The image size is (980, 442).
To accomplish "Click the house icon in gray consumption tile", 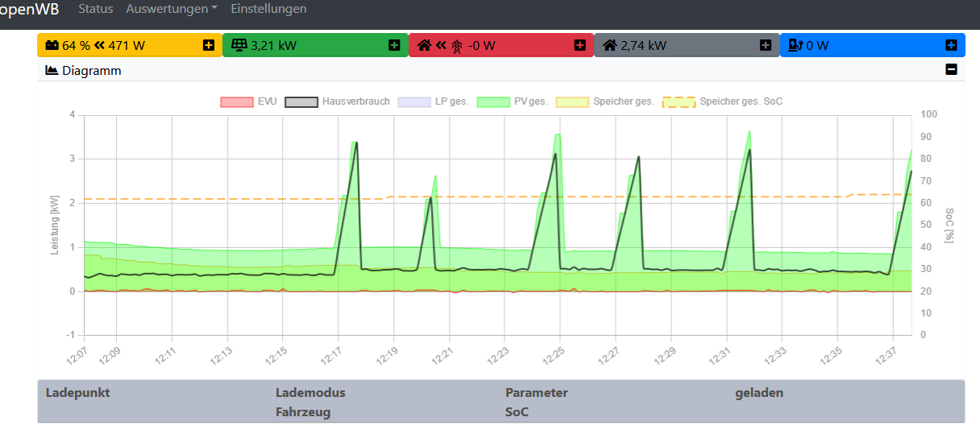I will pyautogui.click(x=610, y=45).
